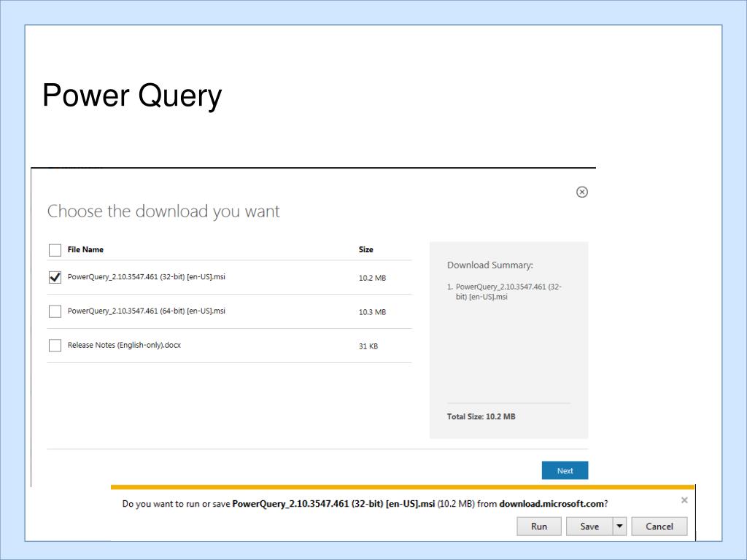The image size is (747, 560).
Task: Click the 64-bit PowerQuery file name
Action: click(x=146, y=311)
